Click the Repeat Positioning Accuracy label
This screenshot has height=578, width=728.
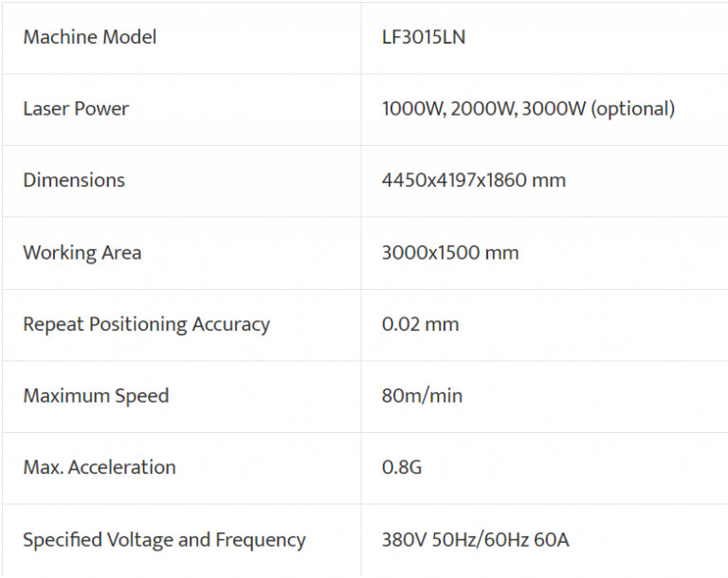point(146,324)
